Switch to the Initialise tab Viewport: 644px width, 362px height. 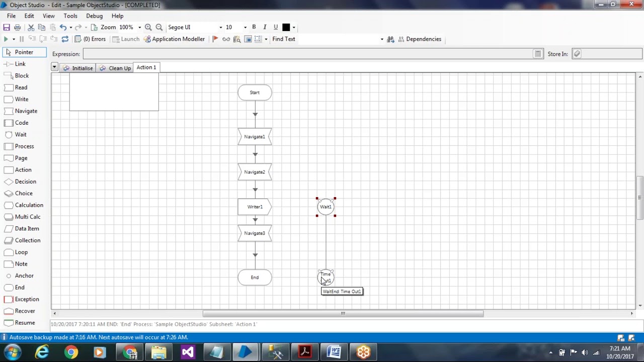pos(78,68)
